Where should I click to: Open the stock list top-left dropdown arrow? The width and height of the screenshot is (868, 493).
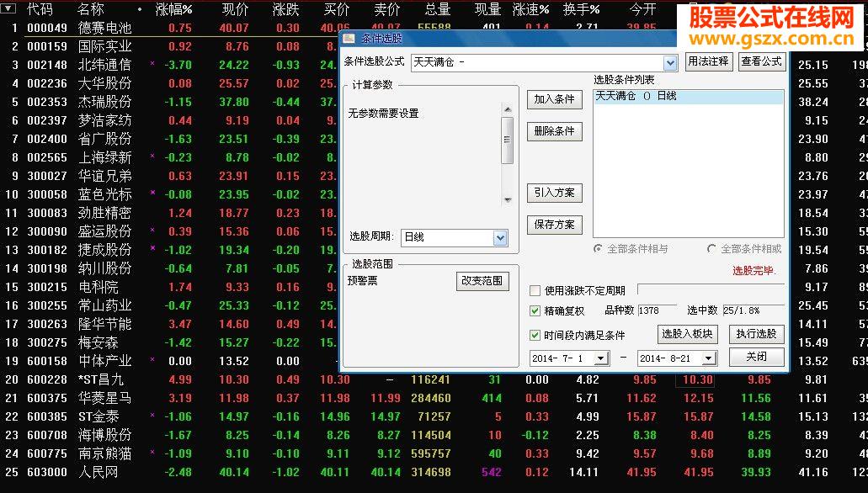[9, 9]
